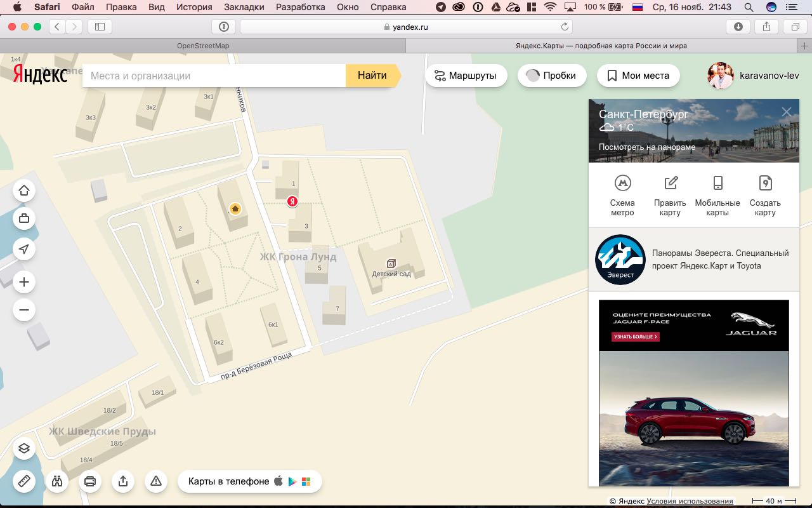Image resolution: width=812 pixels, height=508 pixels.
Task: Click Узнать больше in Jaguar ad
Action: [x=636, y=337]
